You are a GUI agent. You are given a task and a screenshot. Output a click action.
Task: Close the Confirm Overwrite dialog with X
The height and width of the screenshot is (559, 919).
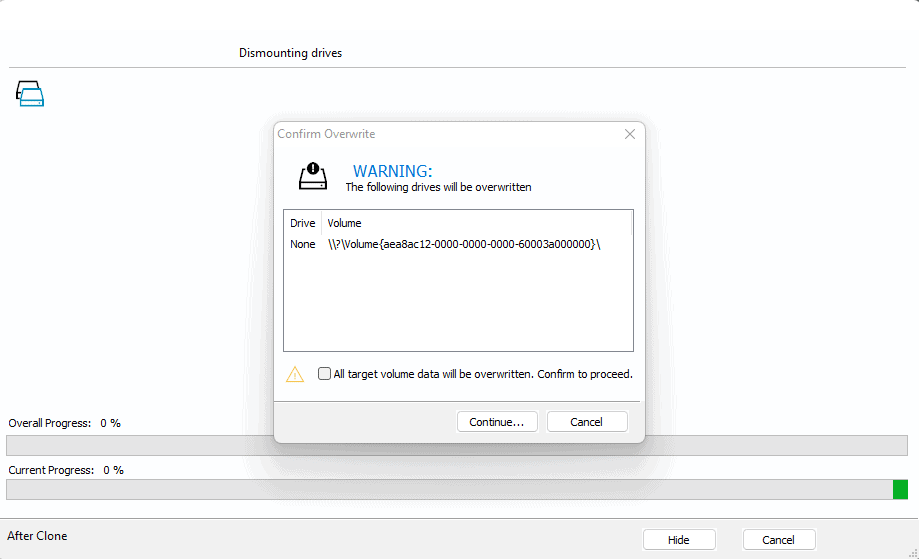[630, 134]
